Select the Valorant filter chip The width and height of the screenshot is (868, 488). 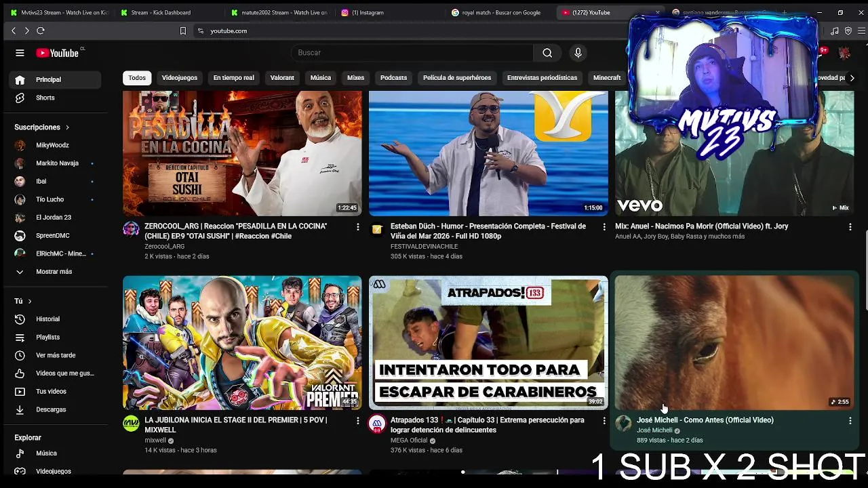(x=282, y=78)
